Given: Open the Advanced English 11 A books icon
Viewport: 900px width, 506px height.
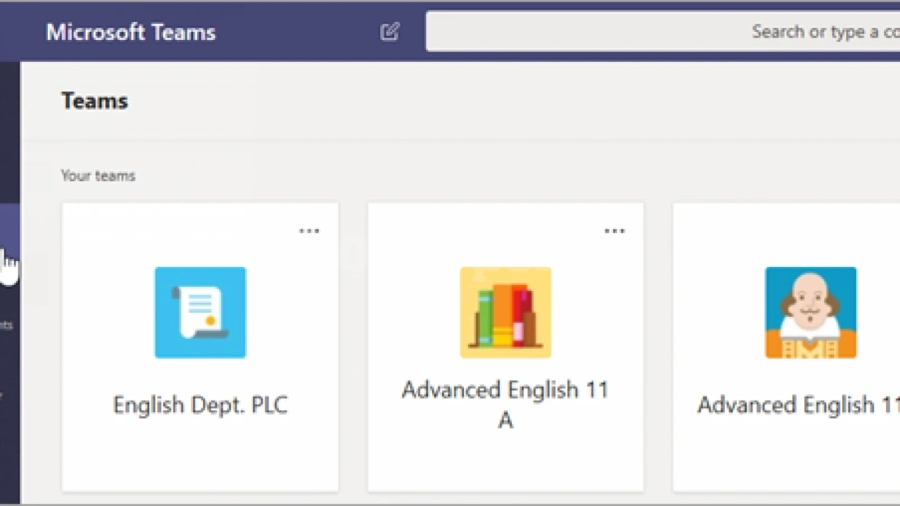Looking at the screenshot, I should pos(506,313).
